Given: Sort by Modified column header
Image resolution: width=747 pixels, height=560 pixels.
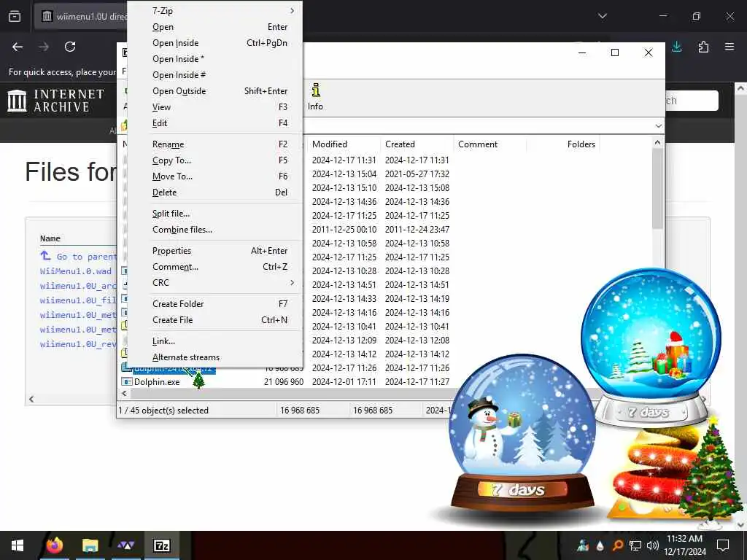Looking at the screenshot, I should pos(343,144).
